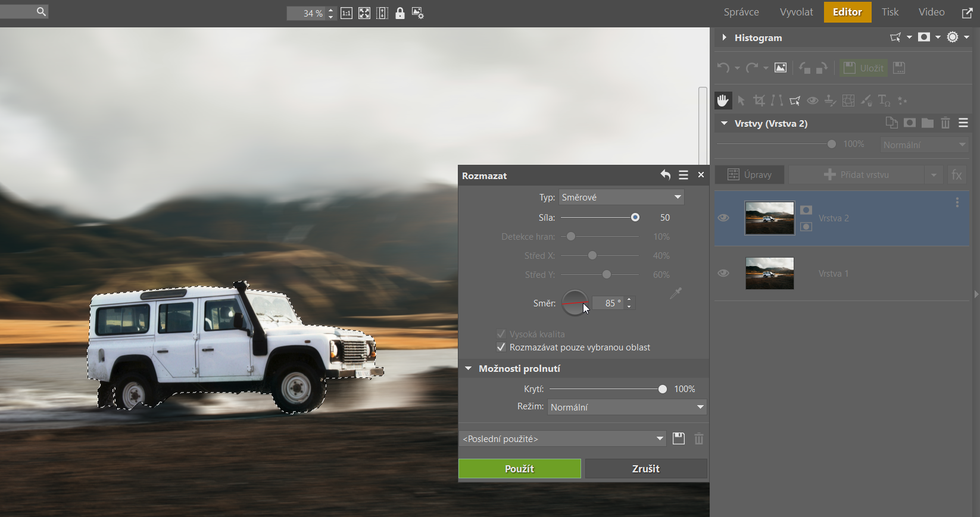Switch to the Vyvolat tab
Screen dimensions: 980x517
click(796, 12)
